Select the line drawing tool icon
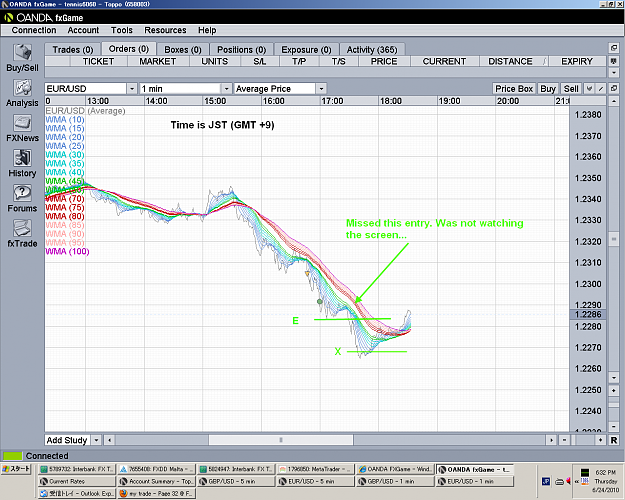 click(601, 89)
